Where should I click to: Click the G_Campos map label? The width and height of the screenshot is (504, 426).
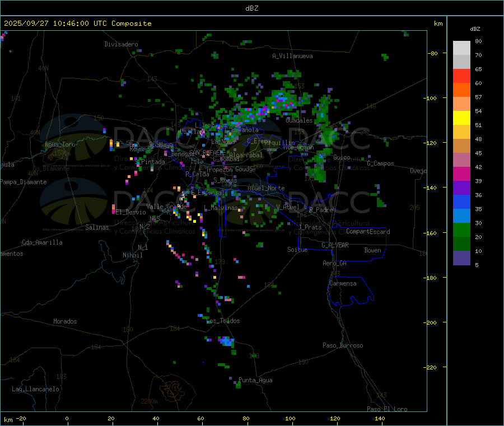click(x=381, y=163)
